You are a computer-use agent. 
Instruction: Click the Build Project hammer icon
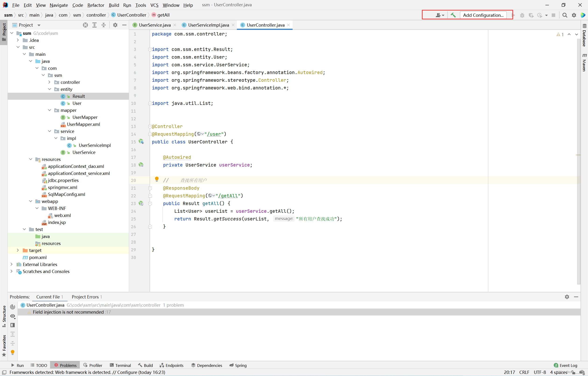click(x=453, y=15)
